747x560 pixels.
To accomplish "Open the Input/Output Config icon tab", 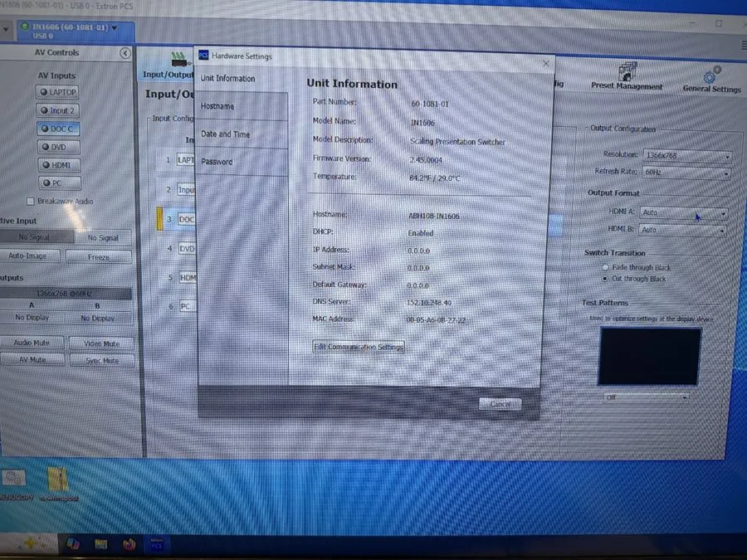I will click(168, 66).
